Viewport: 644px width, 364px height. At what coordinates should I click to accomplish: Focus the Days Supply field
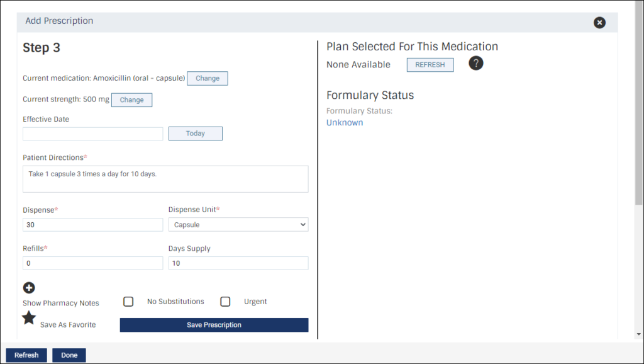[x=238, y=263]
